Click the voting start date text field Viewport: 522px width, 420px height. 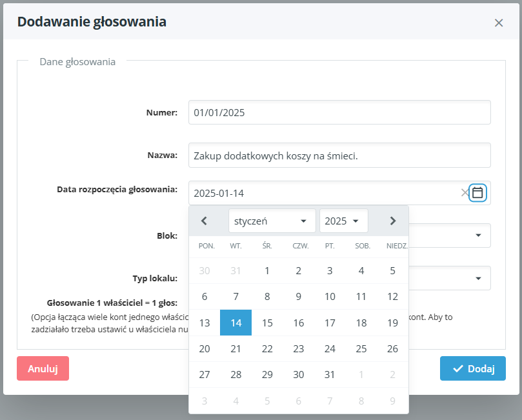click(x=323, y=193)
